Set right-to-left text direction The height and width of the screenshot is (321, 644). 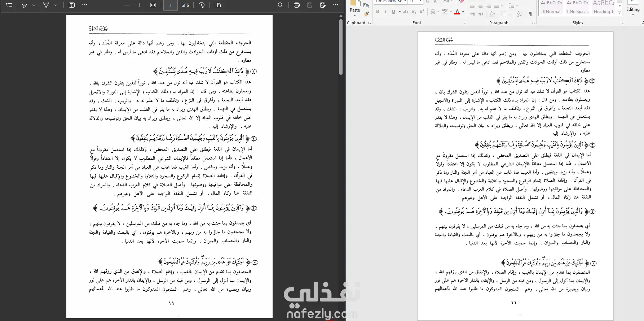tap(481, 14)
